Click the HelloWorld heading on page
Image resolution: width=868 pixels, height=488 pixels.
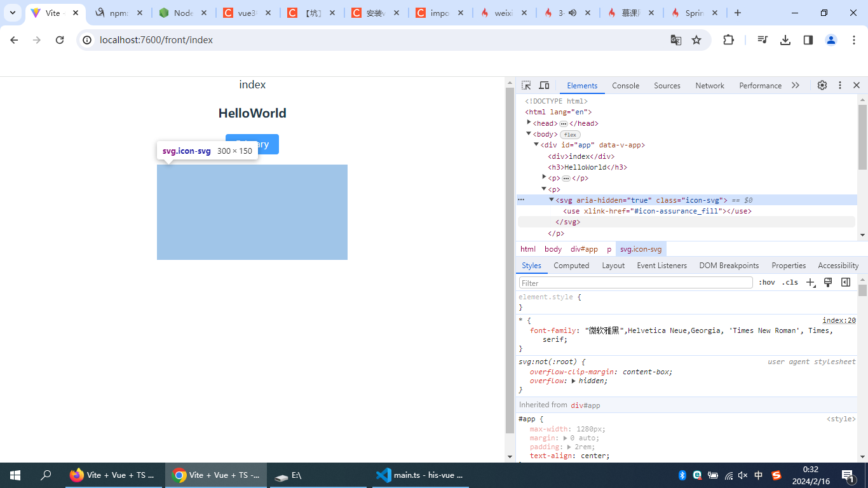252,113
